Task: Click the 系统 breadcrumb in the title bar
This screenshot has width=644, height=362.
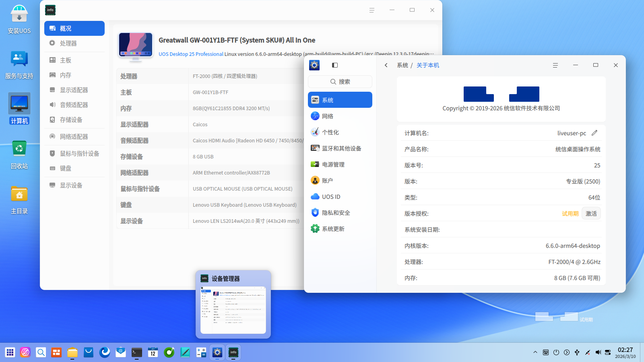Action: tap(402, 65)
